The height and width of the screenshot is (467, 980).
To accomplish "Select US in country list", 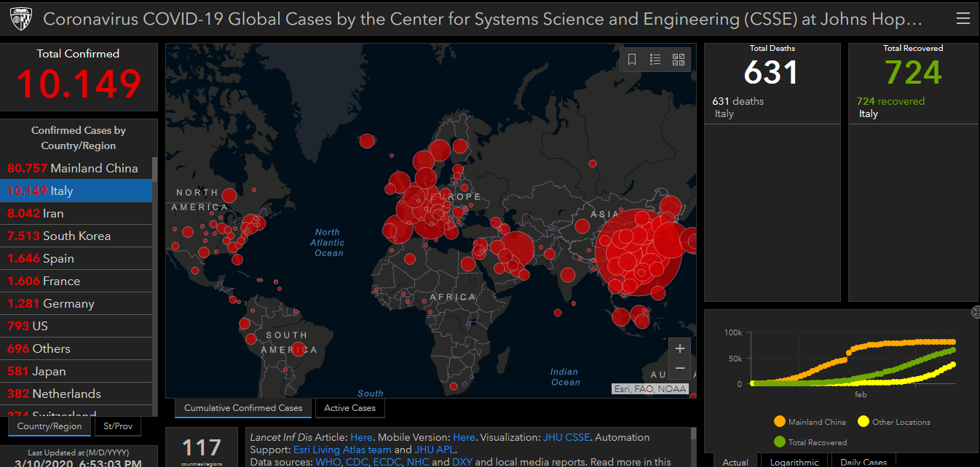I will pyautogui.click(x=76, y=326).
